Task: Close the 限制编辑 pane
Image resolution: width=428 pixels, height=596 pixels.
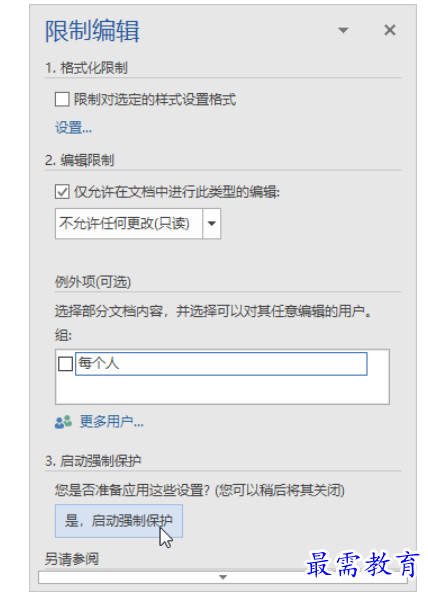Action: tap(390, 30)
